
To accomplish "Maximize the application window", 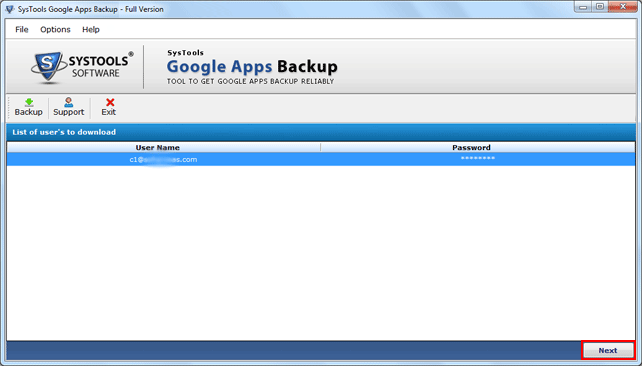I will coord(600,7).
